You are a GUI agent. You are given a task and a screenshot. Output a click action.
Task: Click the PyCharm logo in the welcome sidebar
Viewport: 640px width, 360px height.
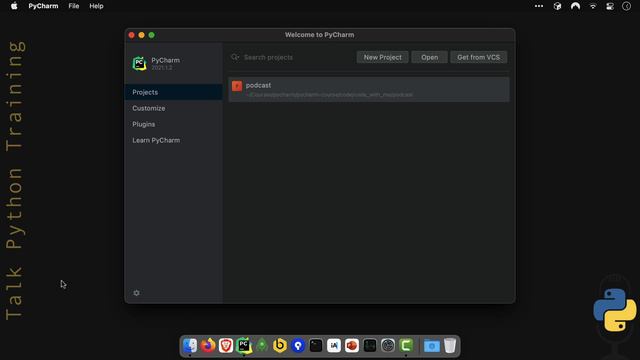[x=140, y=63]
